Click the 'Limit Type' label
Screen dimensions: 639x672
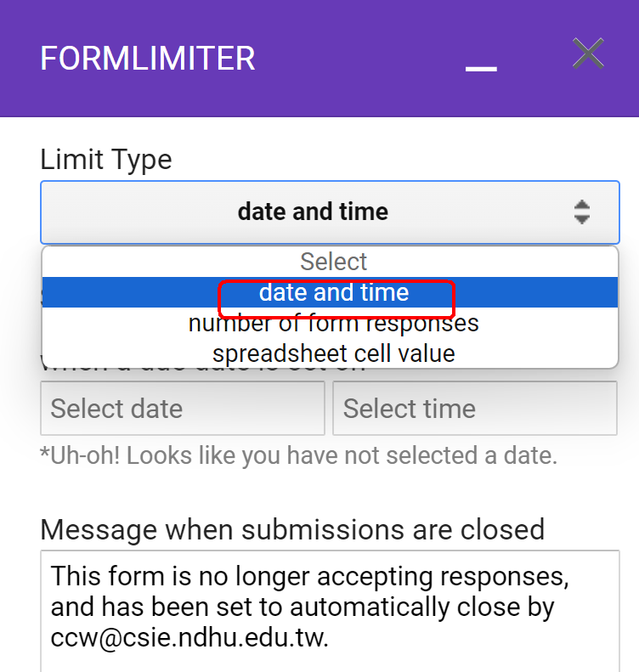pos(106,160)
